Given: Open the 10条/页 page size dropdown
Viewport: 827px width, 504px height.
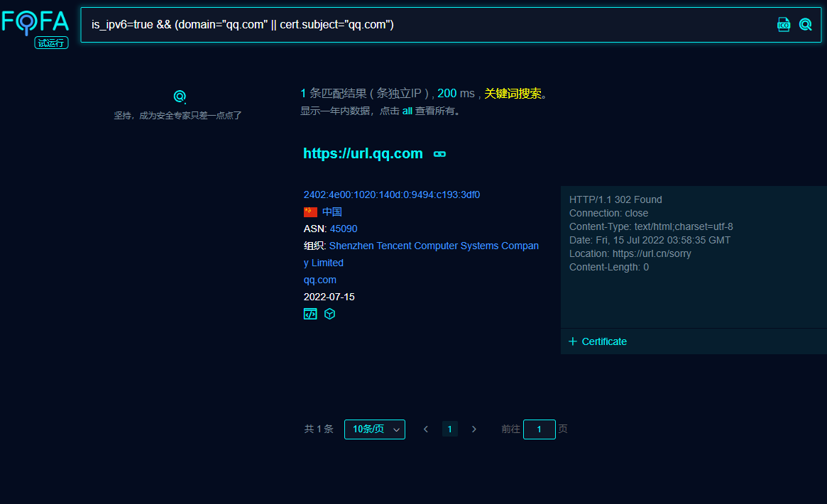Looking at the screenshot, I should (375, 429).
